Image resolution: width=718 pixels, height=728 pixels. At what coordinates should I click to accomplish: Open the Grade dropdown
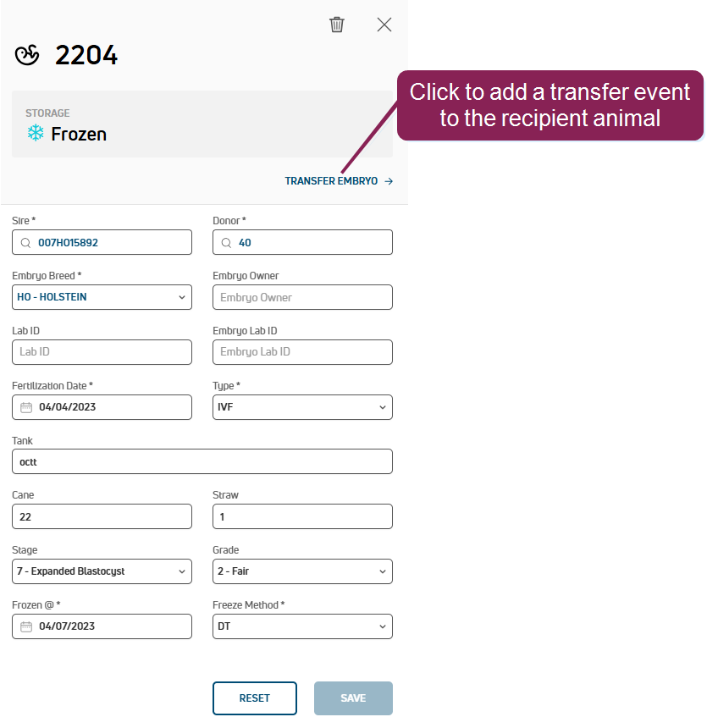(x=302, y=571)
